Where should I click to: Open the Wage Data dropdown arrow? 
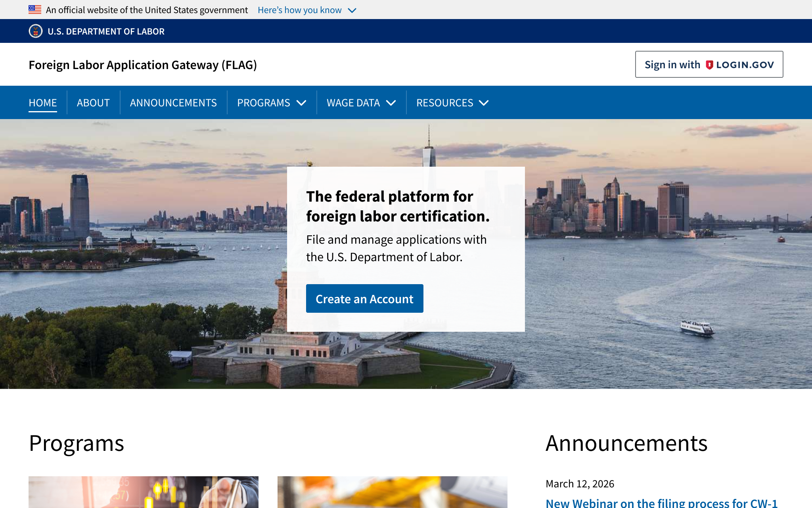(x=391, y=103)
